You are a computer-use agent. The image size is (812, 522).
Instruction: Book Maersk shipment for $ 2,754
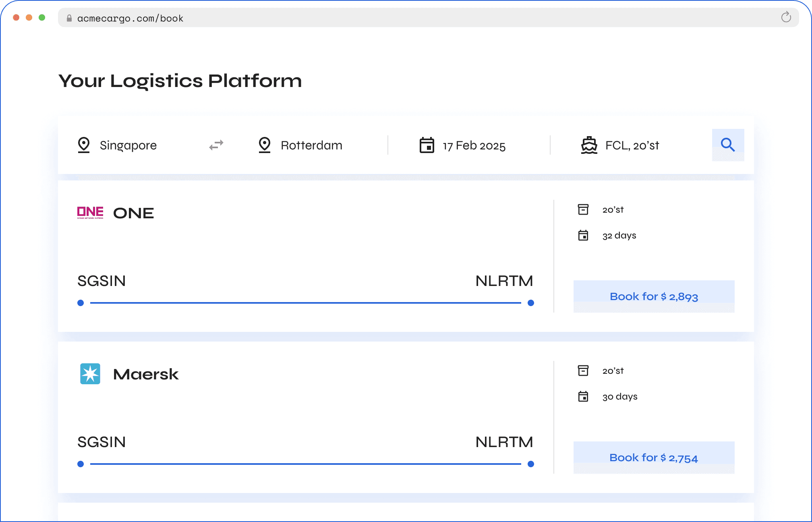tap(654, 458)
